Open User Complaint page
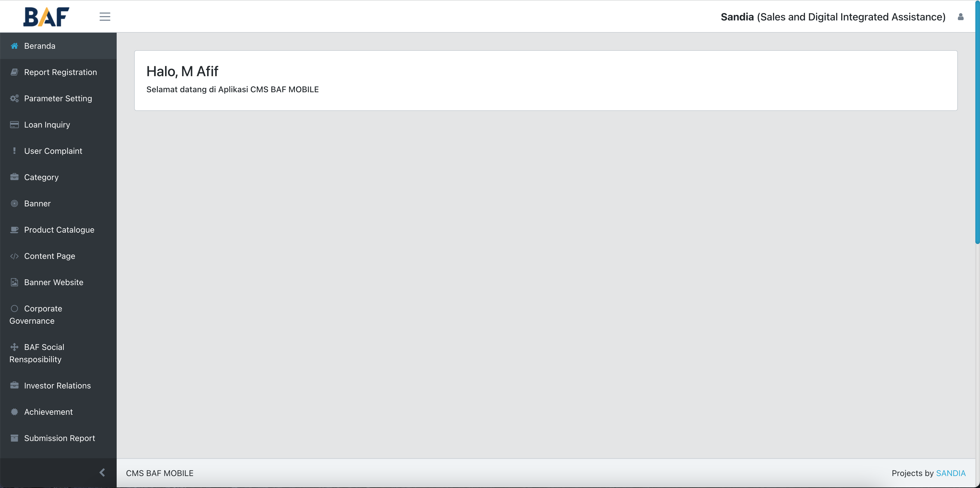This screenshot has width=980, height=488. click(58, 151)
